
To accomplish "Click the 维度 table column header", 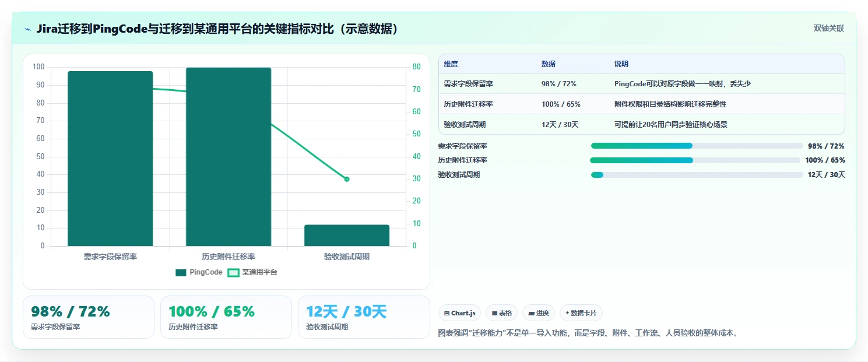I will (451, 64).
